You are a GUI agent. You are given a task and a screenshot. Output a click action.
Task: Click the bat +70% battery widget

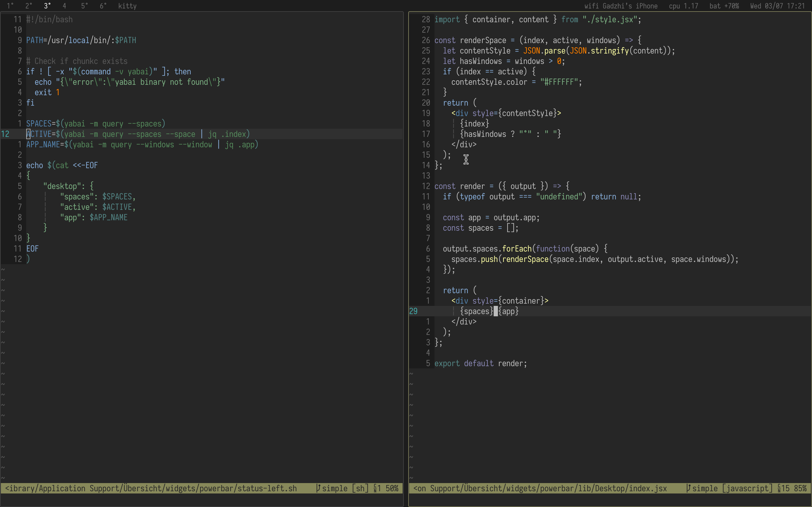coord(724,6)
